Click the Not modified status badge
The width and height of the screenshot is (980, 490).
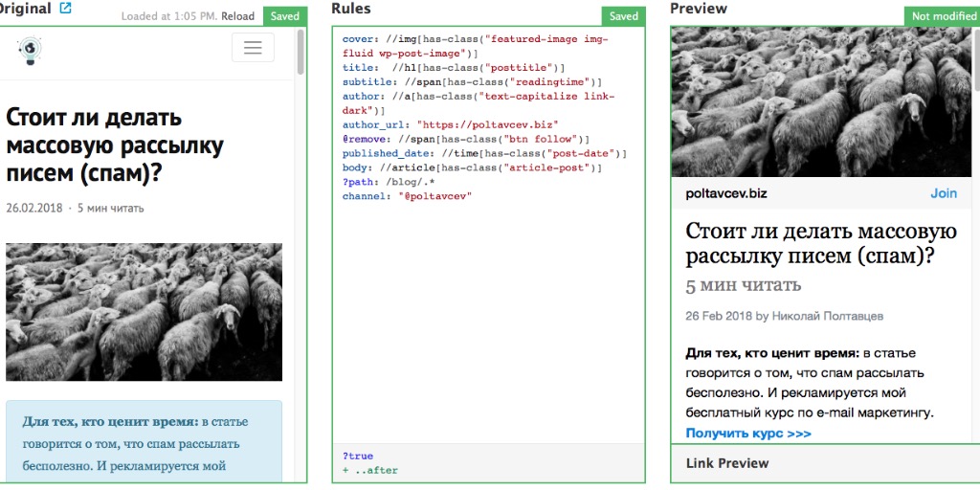943,16
